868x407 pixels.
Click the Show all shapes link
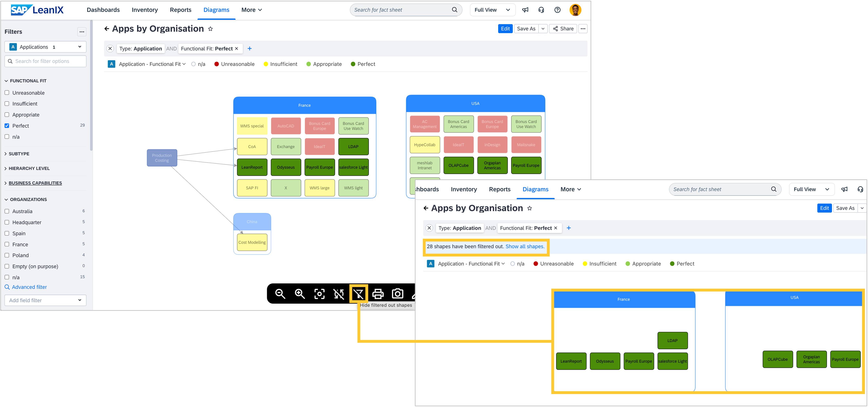(x=525, y=246)
